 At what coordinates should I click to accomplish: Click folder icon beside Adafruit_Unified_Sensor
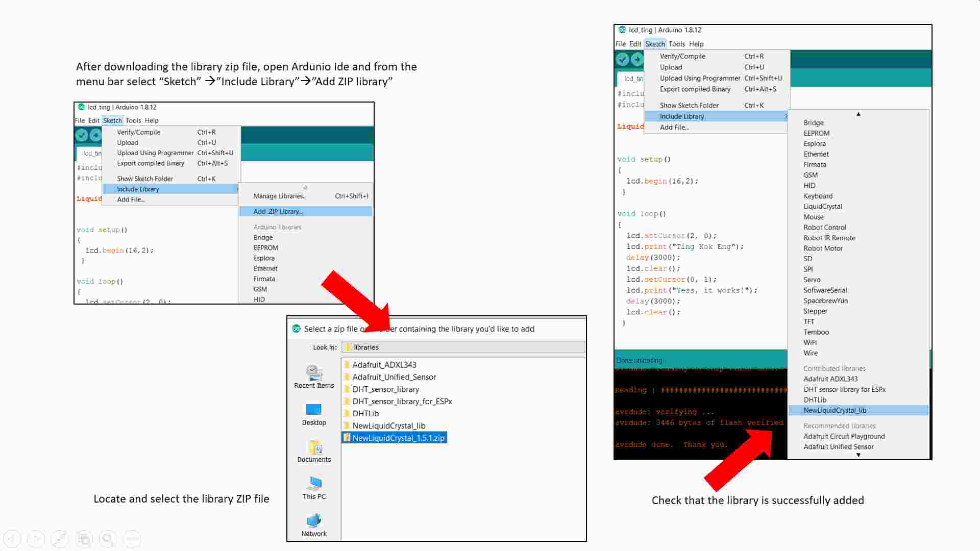[x=347, y=377]
